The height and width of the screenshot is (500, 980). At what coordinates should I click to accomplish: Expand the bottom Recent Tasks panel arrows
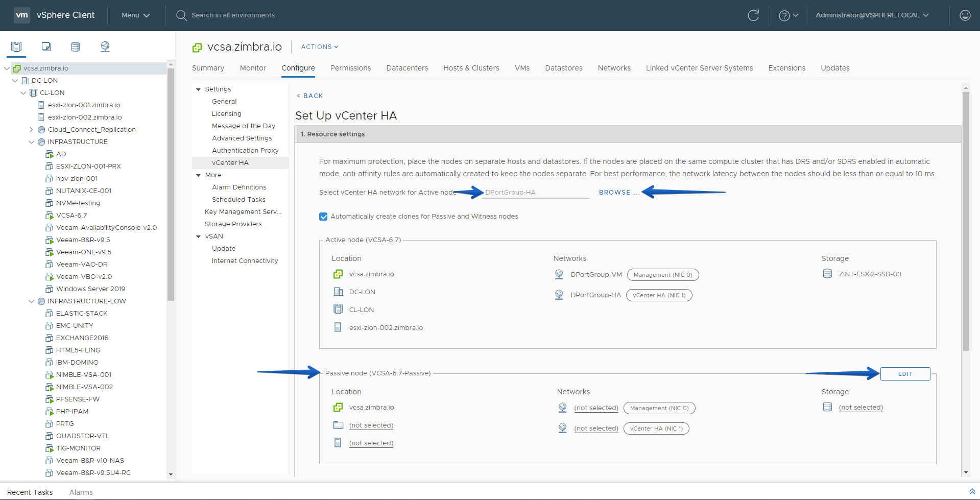tap(972, 491)
